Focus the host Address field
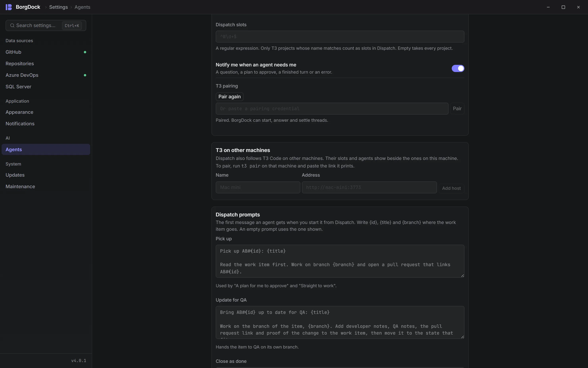The height and width of the screenshot is (368, 588). 369,187
